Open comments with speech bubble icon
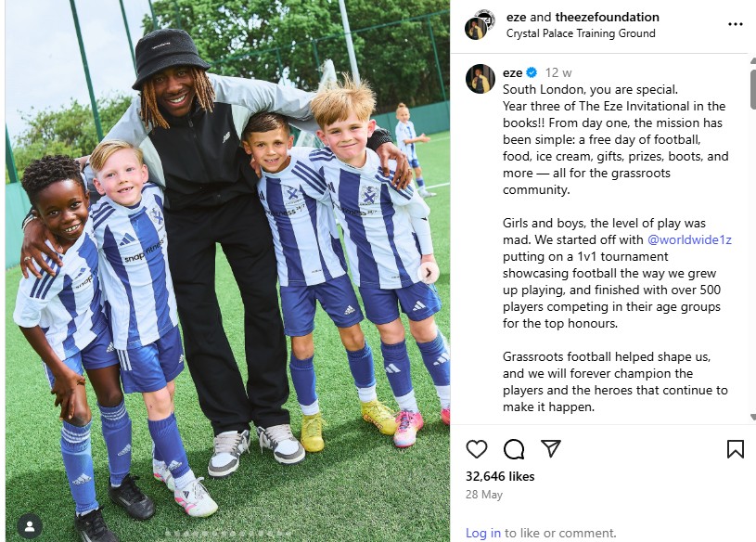The image size is (756, 542). pyautogui.click(x=514, y=449)
